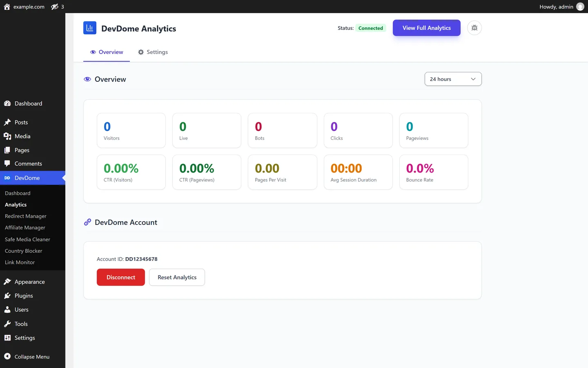Click the Pages document icon
Image resolution: width=588 pixels, height=368 pixels.
(7, 150)
